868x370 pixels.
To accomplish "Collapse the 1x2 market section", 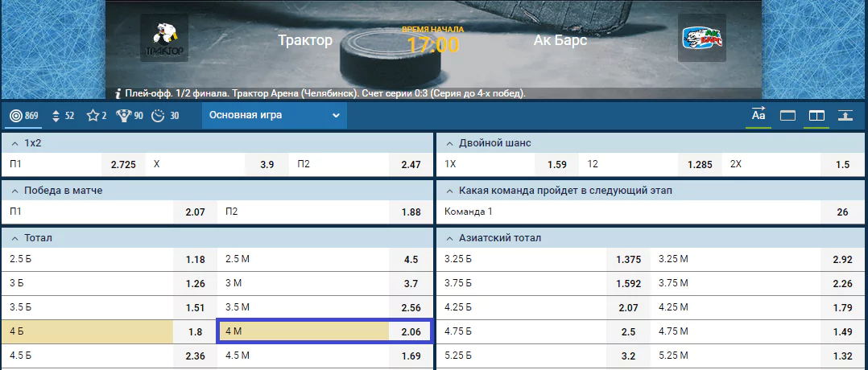I will [15, 143].
